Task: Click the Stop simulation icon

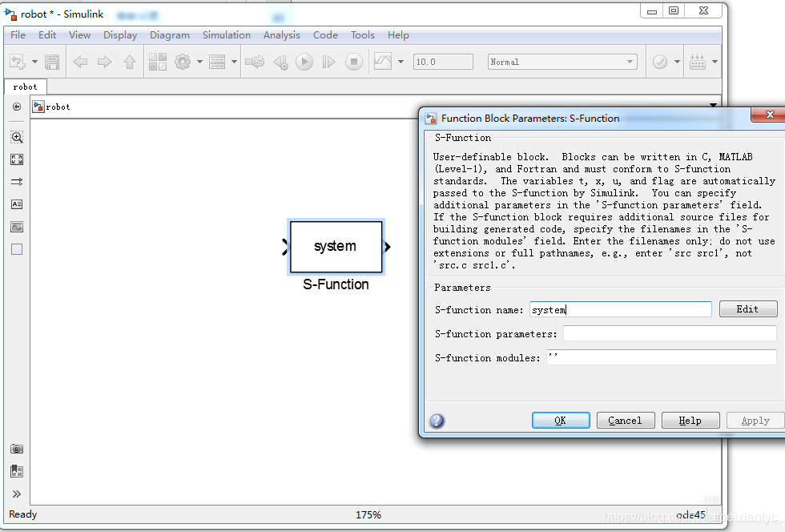Action: click(353, 62)
